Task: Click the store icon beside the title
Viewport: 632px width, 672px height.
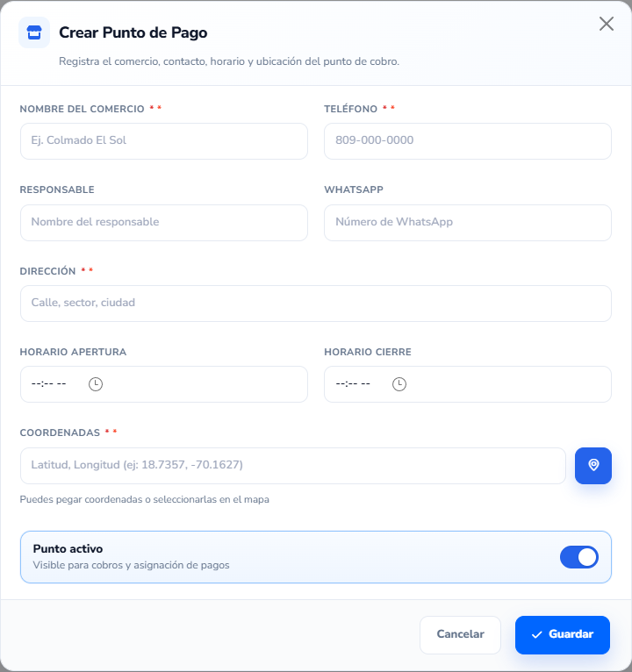Action: pos(34,32)
